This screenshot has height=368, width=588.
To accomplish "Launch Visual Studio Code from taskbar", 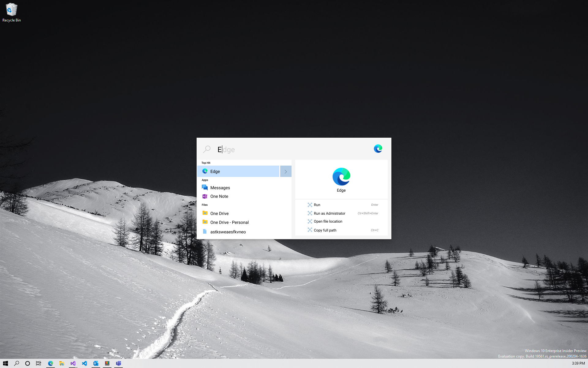I will 85,363.
